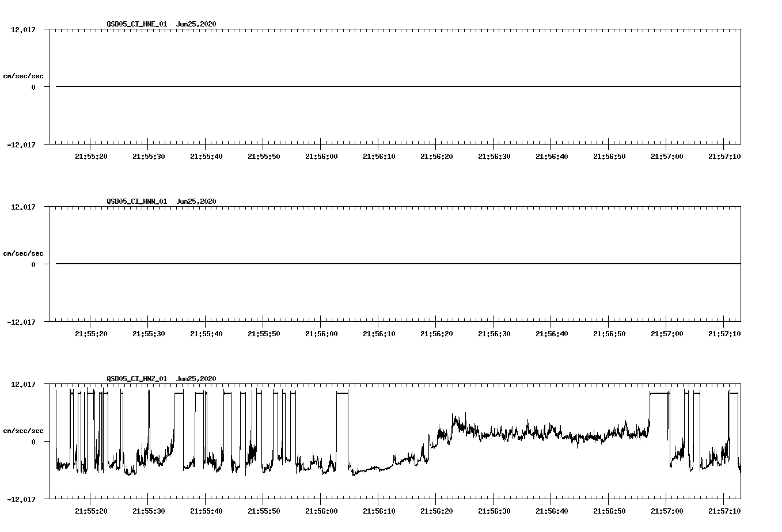Viewport: 782px width, 532px height.
Task: Click the 21:56:00 time under the HNZ waveform
Action: 321,511
